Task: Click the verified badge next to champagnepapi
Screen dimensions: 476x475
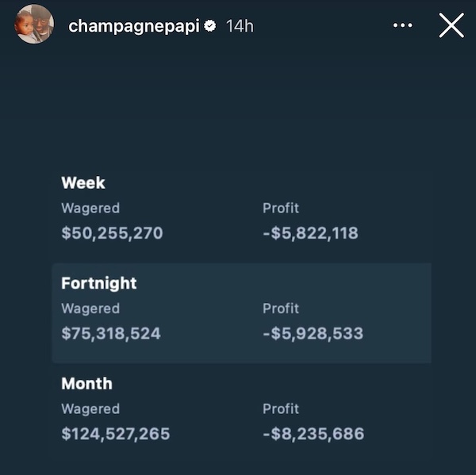Action: coord(210,26)
